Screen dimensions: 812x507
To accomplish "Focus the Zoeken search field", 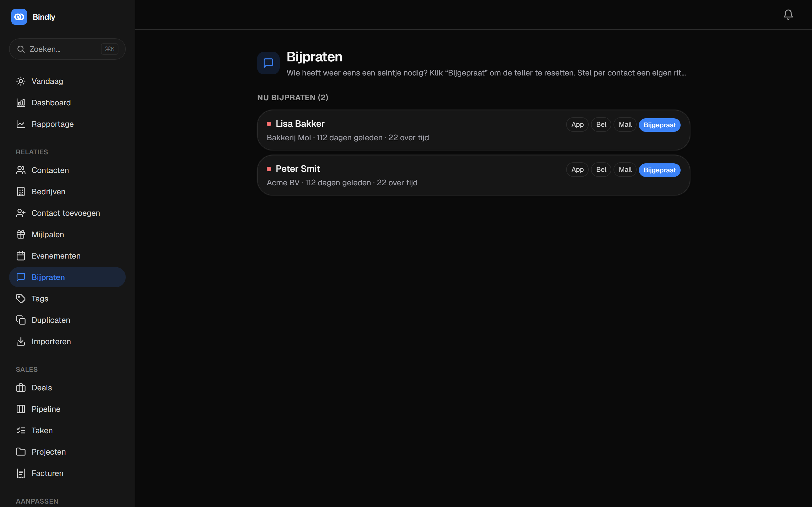I will [67, 49].
